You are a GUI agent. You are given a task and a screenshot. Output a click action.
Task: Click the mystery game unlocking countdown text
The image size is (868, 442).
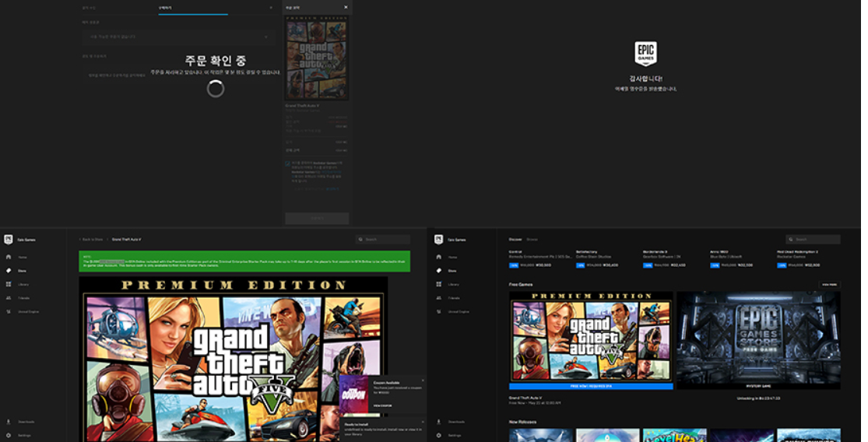point(758,398)
